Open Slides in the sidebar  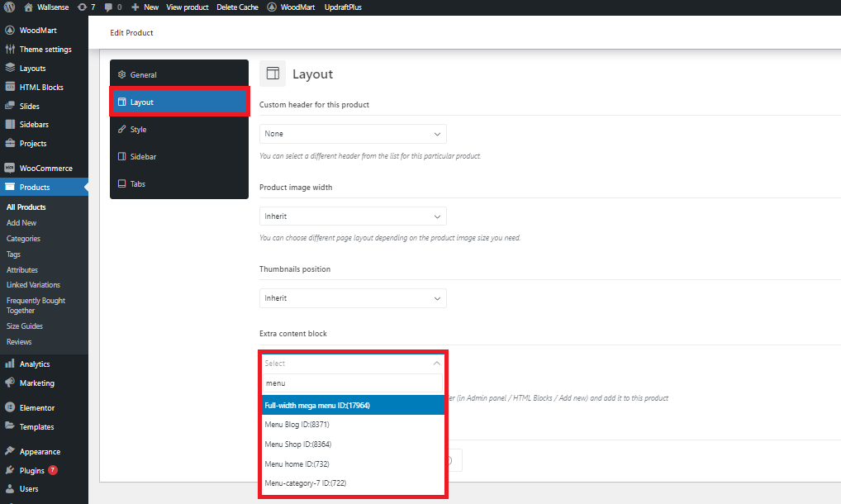click(44, 106)
